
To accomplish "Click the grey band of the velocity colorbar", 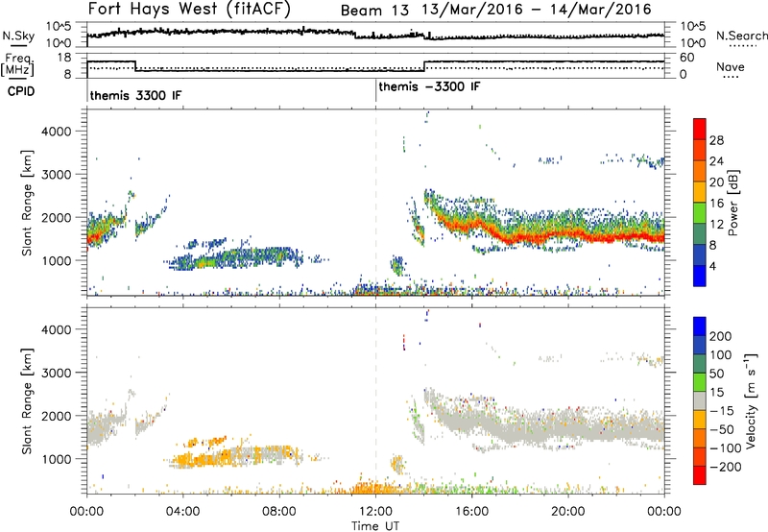I will pyautogui.click(x=700, y=401).
